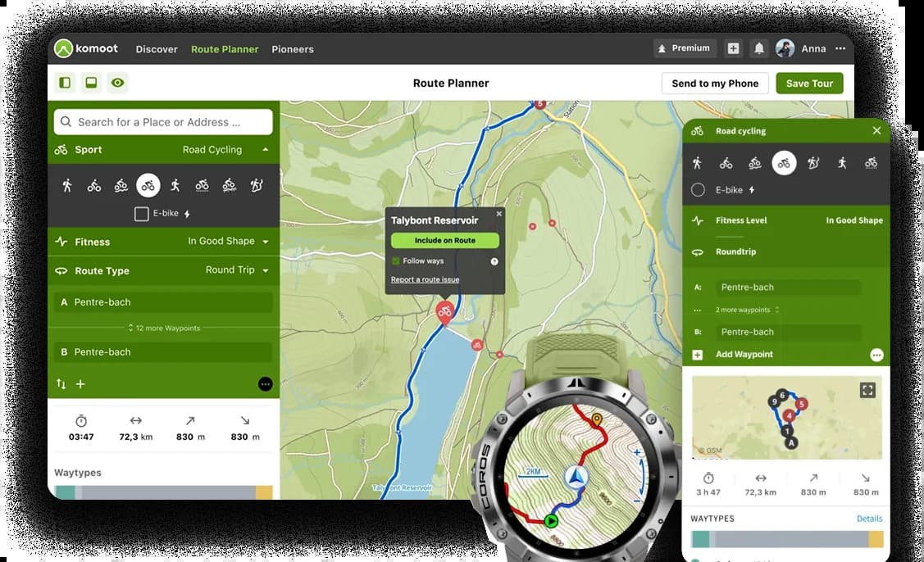
Task: Open the notifications bell
Action: pyautogui.click(x=759, y=49)
